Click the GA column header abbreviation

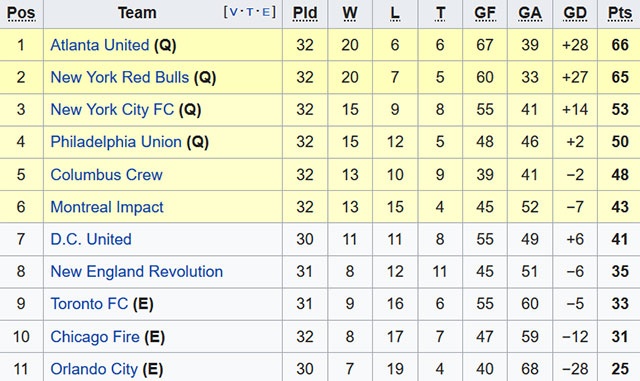click(530, 13)
